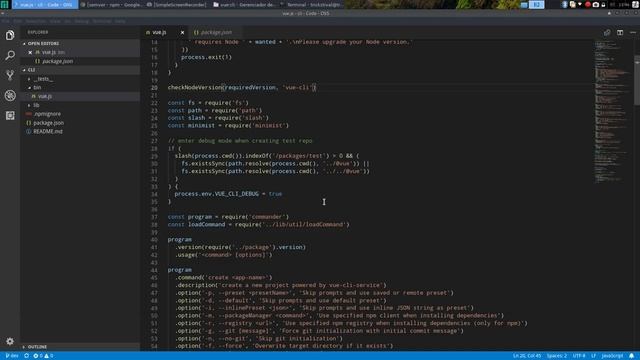This screenshot has width=640, height=360.
Task: Open the Source Control view
Action: click(x=10, y=75)
